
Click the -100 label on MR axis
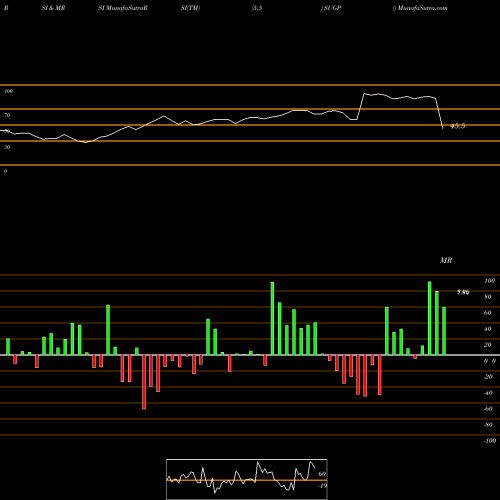pos(490,441)
